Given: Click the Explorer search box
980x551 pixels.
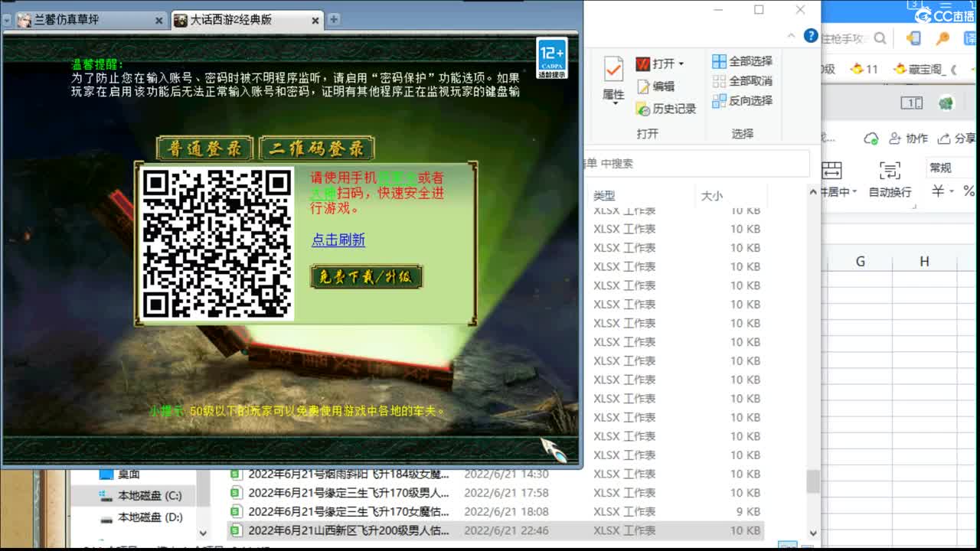Looking at the screenshot, I should pyautogui.click(x=697, y=164).
